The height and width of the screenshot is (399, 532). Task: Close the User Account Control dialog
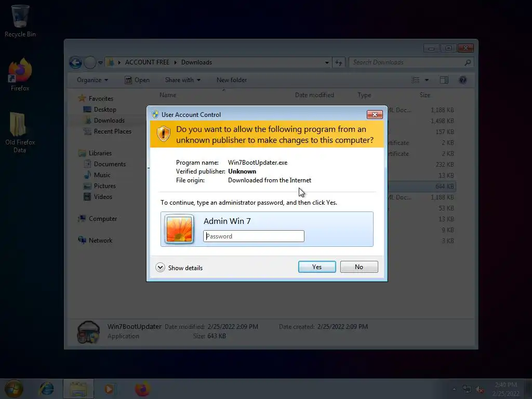[375, 115]
